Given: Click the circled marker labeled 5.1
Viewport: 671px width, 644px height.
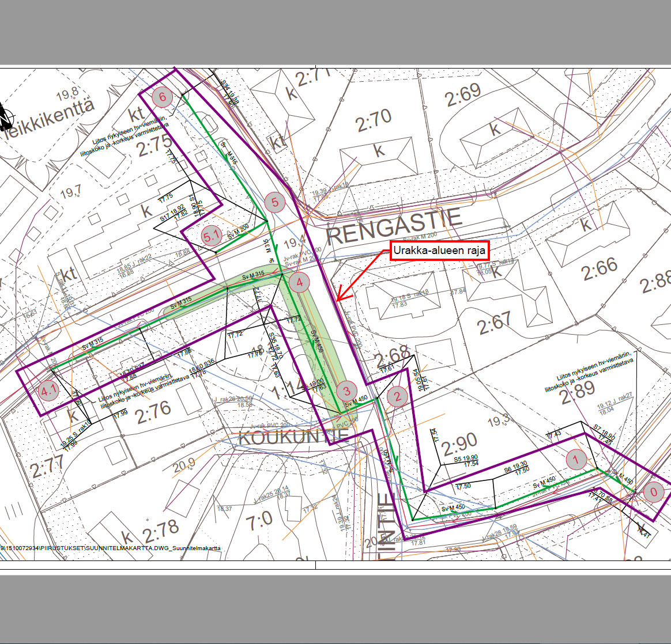Looking at the screenshot, I should tap(212, 236).
